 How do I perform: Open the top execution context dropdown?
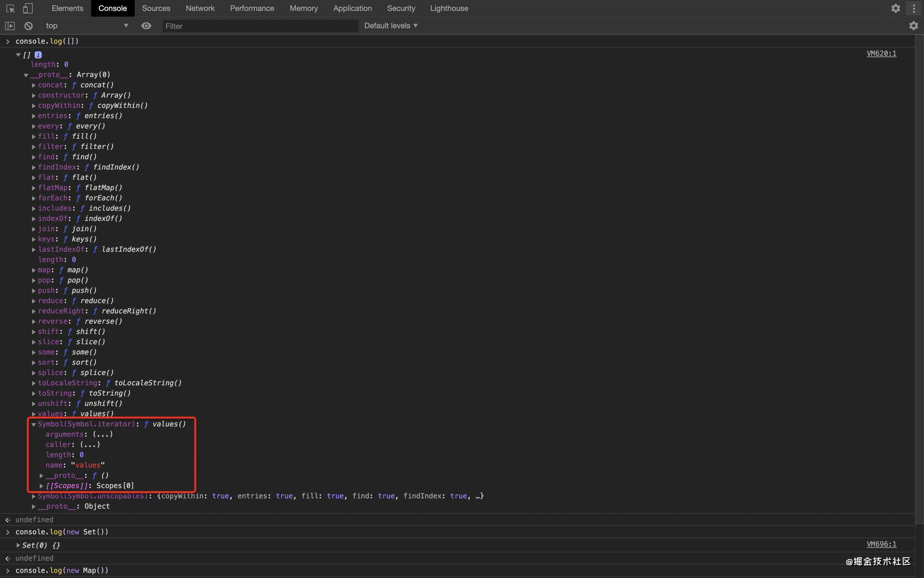pos(87,26)
